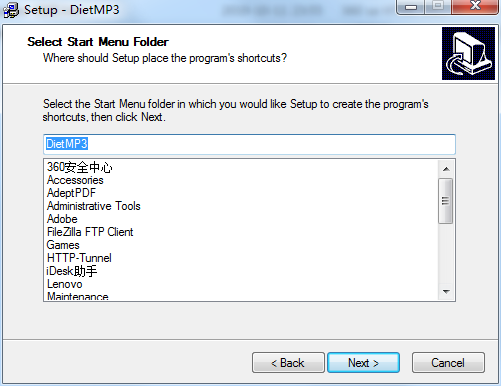
Task: Select the Adobe folder entry
Action: tap(62, 219)
